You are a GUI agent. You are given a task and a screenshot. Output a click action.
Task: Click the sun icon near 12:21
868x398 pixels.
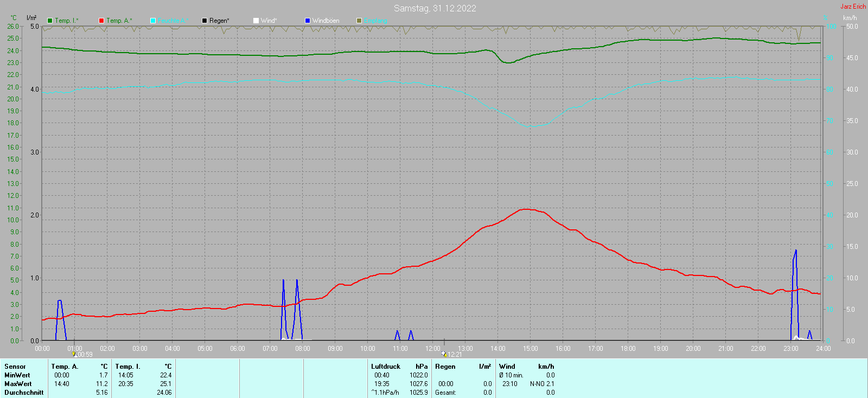(x=444, y=354)
